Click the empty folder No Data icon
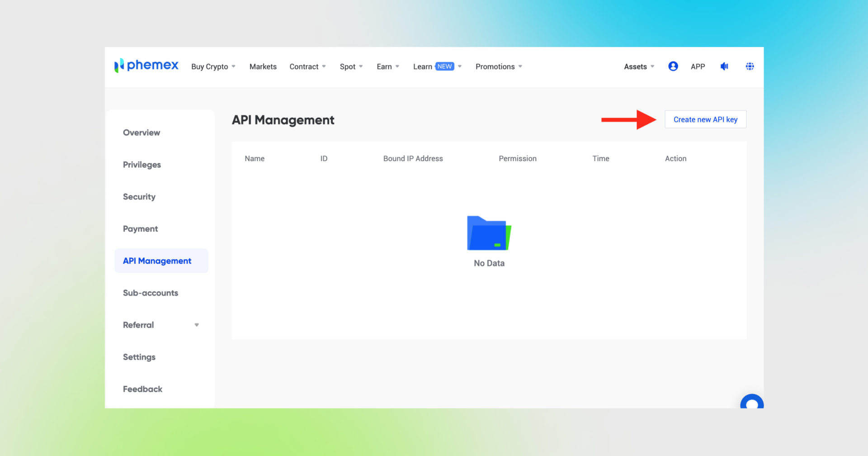868x456 pixels. tap(489, 233)
